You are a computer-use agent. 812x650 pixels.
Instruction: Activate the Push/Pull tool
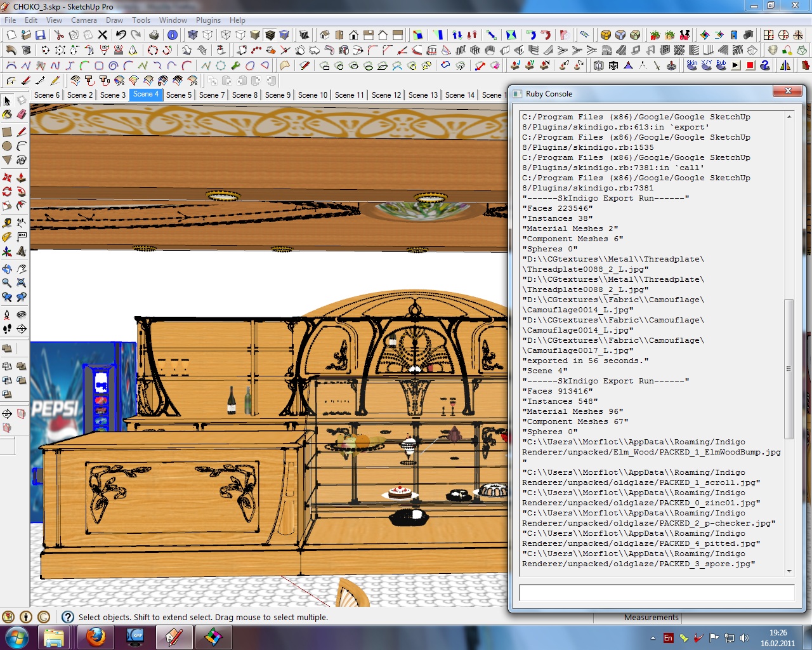(x=22, y=177)
